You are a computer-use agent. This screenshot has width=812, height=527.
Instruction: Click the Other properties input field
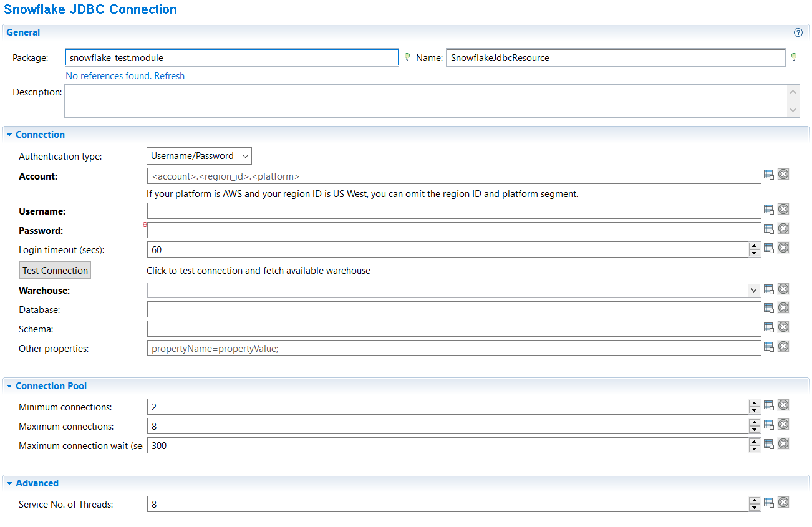(x=454, y=348)
